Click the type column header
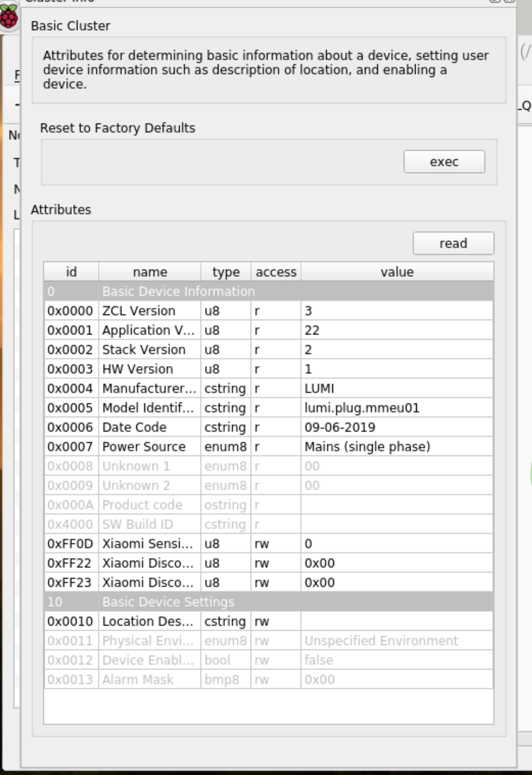 click(x=226, y=272)
